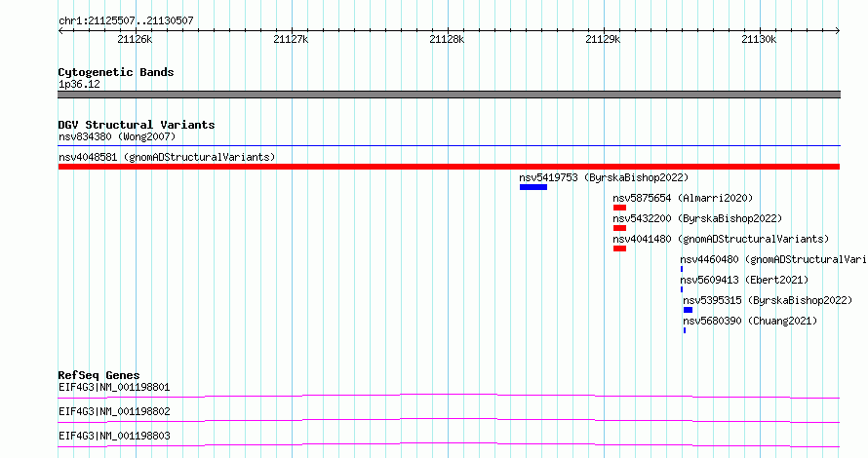This screenshot has width=868, height=458.
Task: Select the Cytogenetic Bands track title
Action: pos(116,72)
